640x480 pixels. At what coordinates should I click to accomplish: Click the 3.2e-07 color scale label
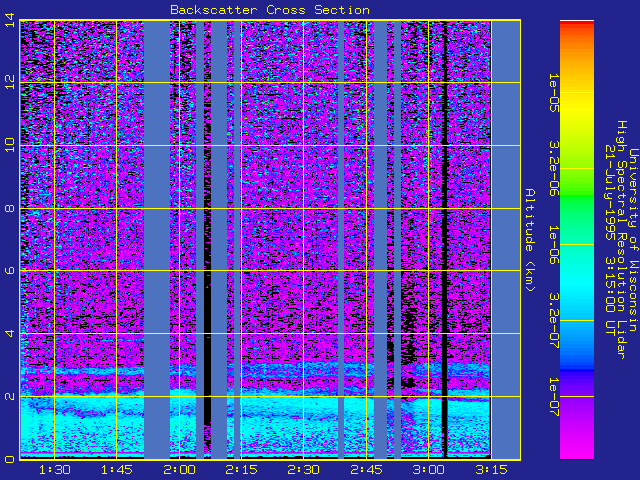point(554,320)
